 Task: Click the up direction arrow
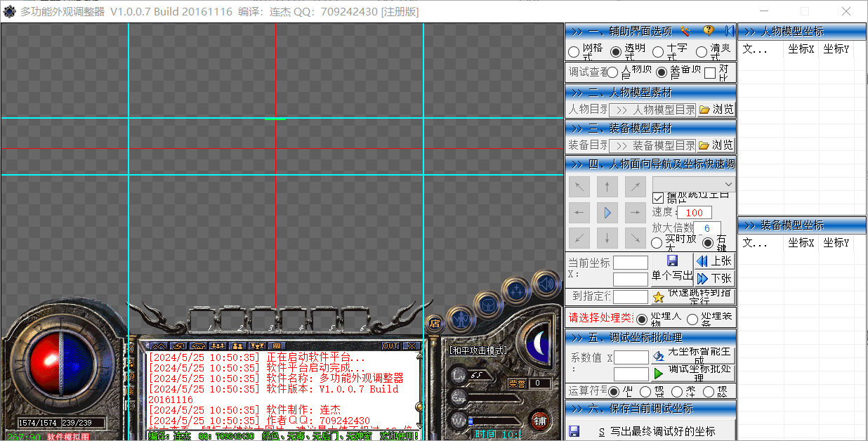click(607, 187)
